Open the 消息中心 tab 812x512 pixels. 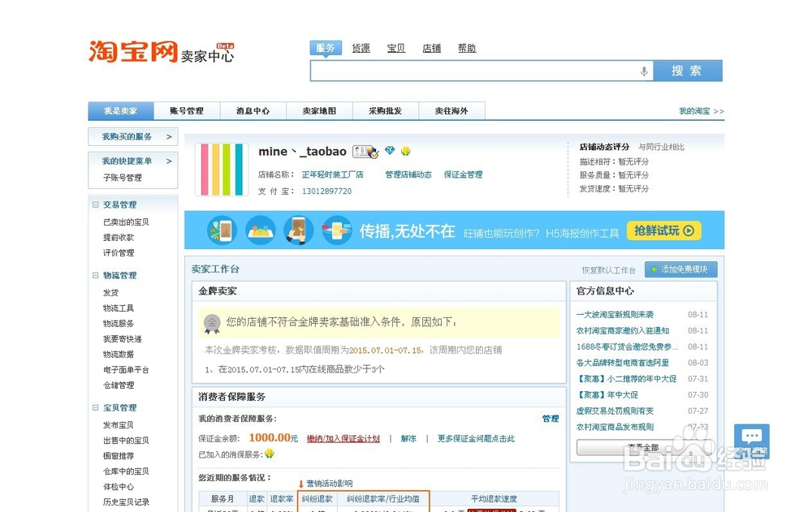(x=253, y=111)
